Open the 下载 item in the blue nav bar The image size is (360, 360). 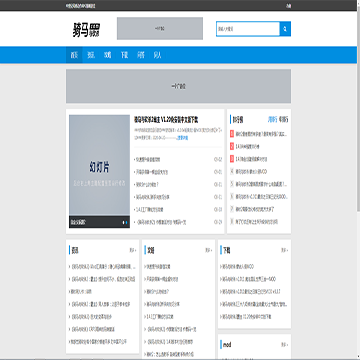124,55
